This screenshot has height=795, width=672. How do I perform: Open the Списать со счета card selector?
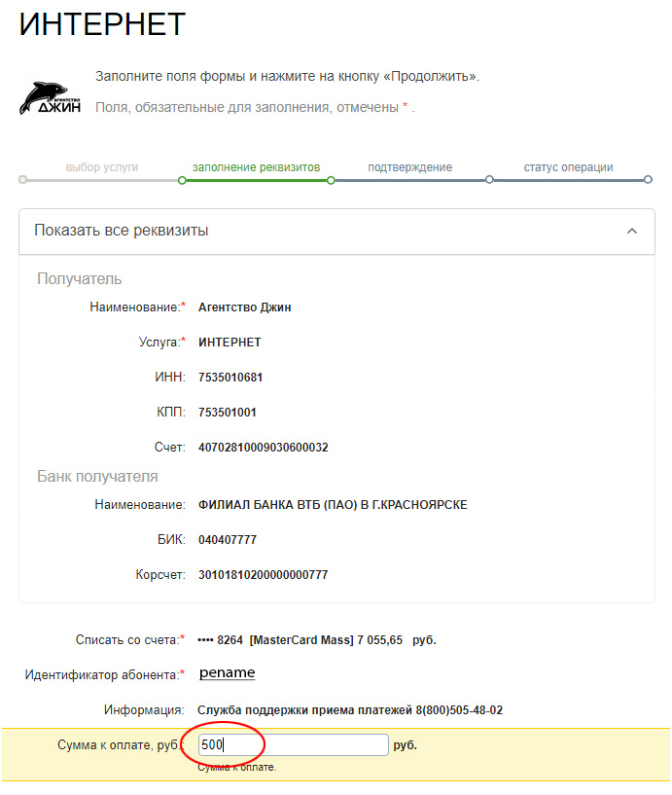coord(316,640)
